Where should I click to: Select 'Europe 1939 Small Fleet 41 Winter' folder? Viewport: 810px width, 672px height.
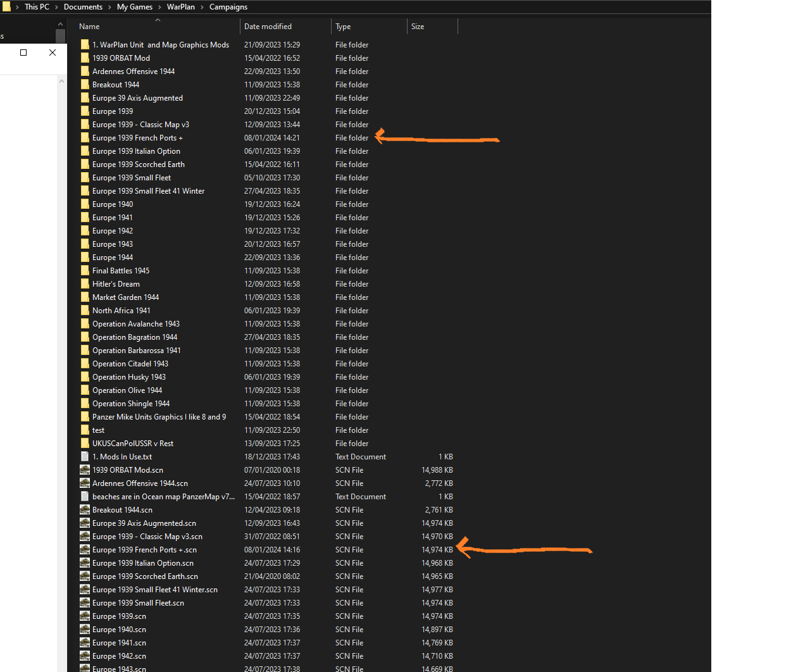pos(149,190)
